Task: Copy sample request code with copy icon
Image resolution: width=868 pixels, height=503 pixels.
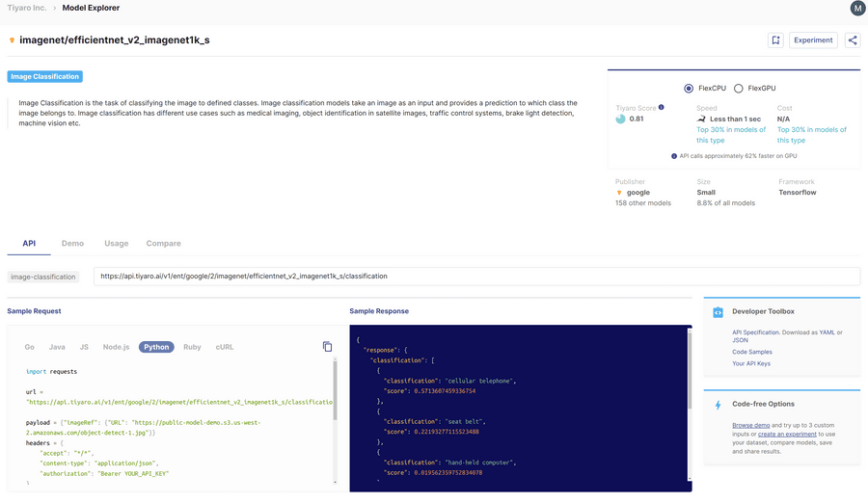Action: coord(327,346)
